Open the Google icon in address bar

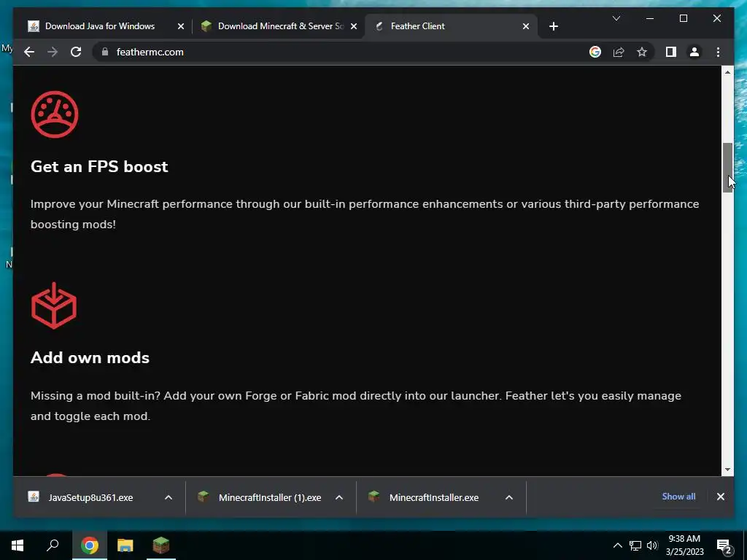tap(595, 52)
